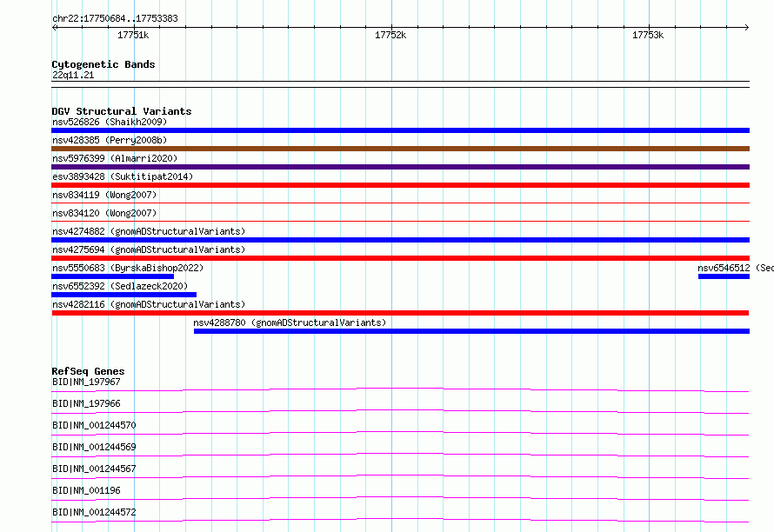Click the nsv834119 (Wong2007) label
The width and height of the screenshot is (774, 532).
tap(104, 195)
